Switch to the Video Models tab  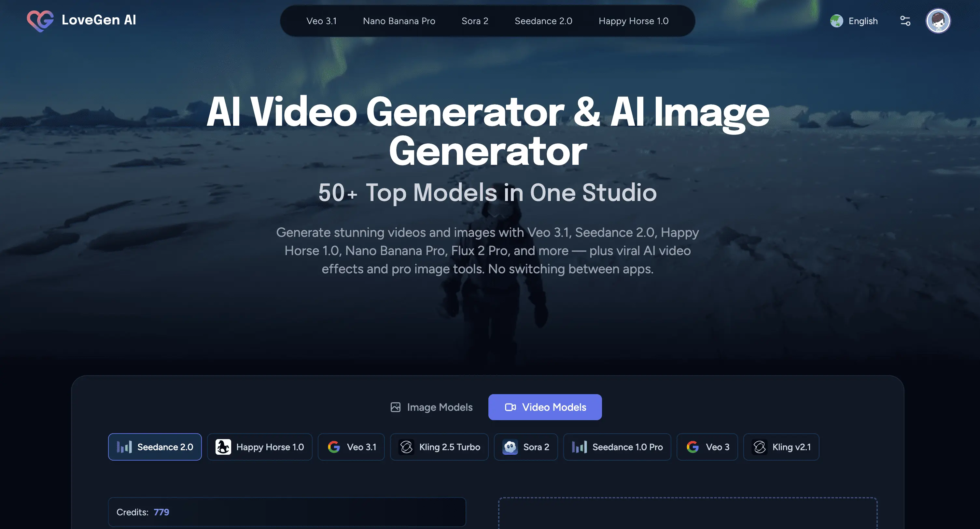(545, 407)
